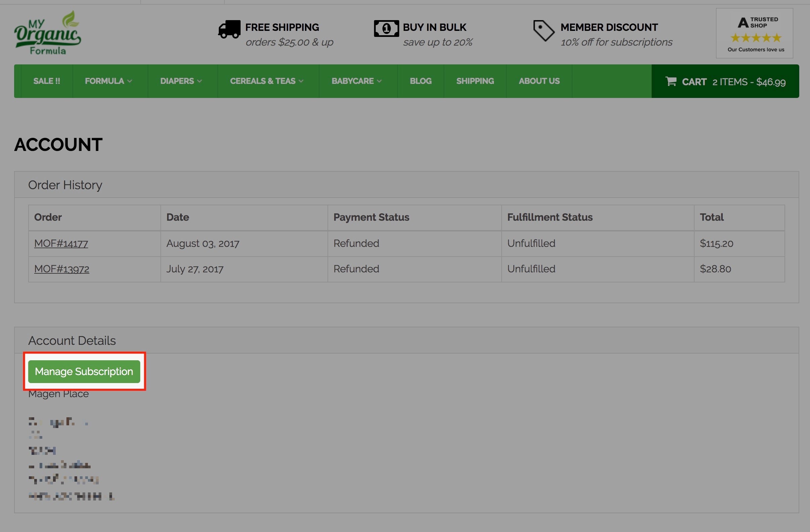Open the SALE !! menu item
Image resolution: width=810 pixels, height=532 pixels.
pyautogui.click(x=47, y=81)
